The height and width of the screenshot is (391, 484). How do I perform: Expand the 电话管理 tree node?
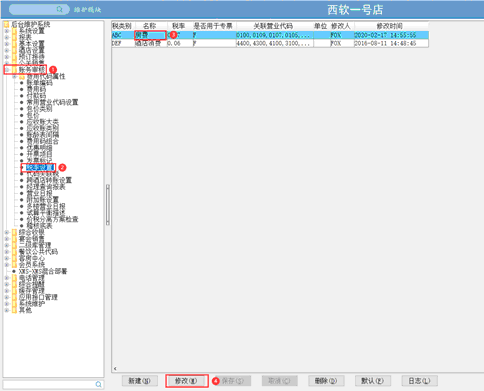click(x=7, y=278)
